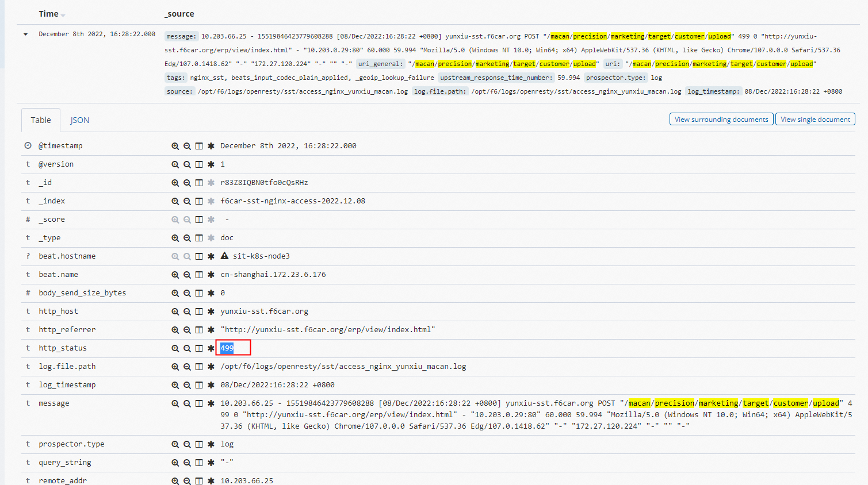
Task: Toggle _id column in table
Action: (x=199, y=183)
